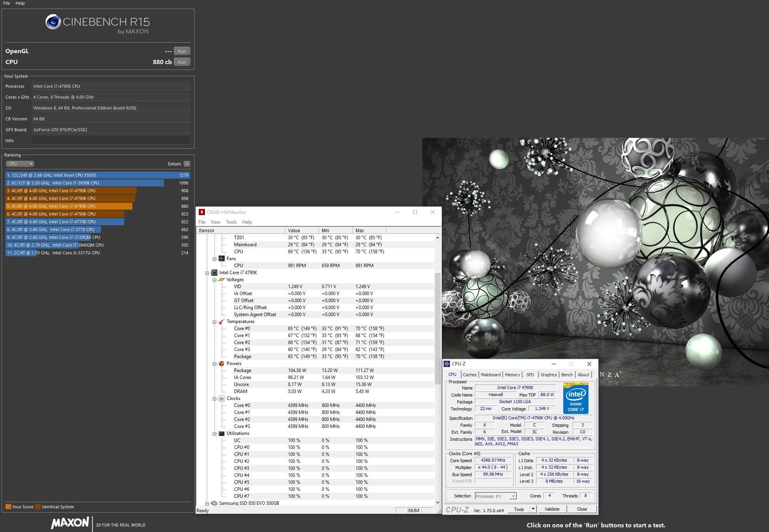Click the Utilizations chip icon
This screenshot has height=532, width=769.
pos(222,433)
